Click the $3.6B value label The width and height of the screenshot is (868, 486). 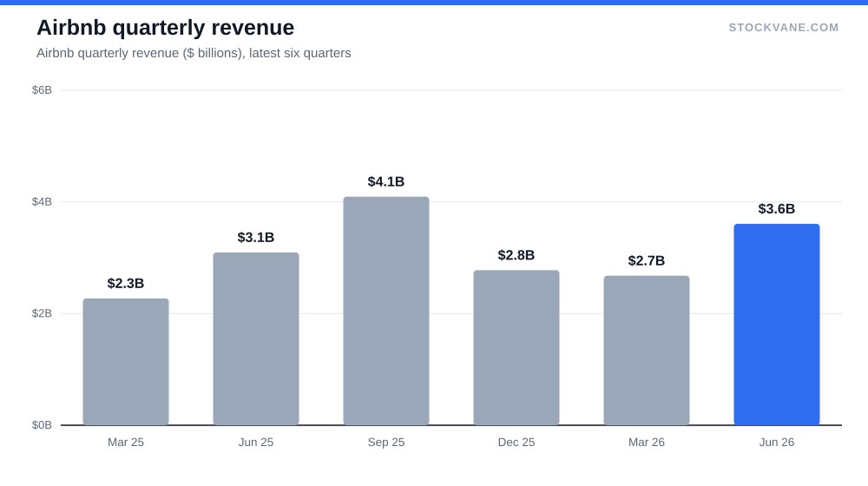coord(777,208)
